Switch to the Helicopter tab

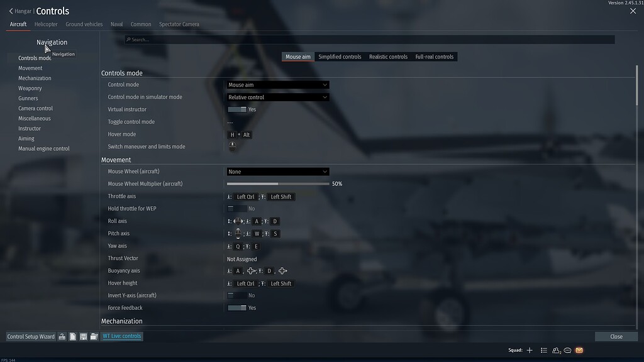click(45, 24)
